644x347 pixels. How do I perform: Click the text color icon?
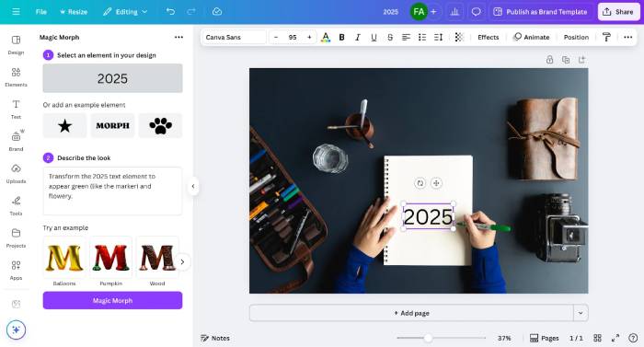click(326, 38)
